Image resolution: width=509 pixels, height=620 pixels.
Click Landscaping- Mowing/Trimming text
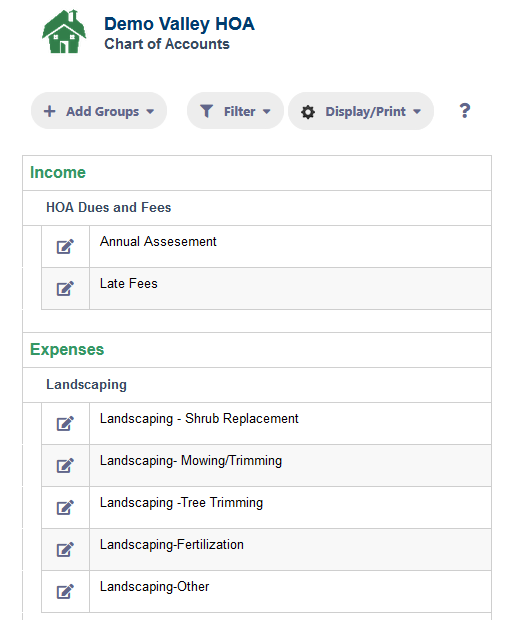[x=191, y=461]
